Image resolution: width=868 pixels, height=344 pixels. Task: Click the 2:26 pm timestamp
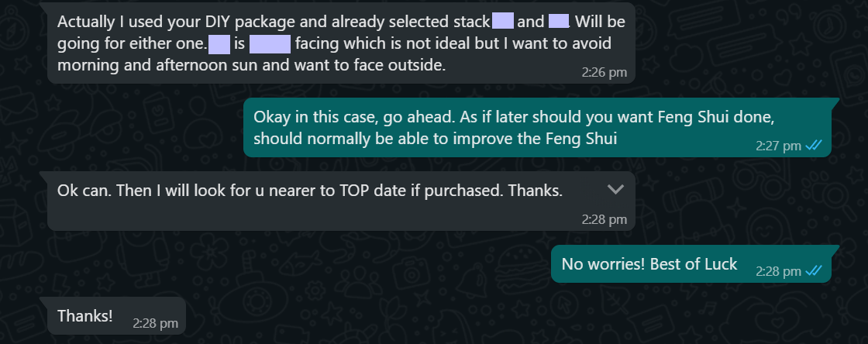pos(604,73)
